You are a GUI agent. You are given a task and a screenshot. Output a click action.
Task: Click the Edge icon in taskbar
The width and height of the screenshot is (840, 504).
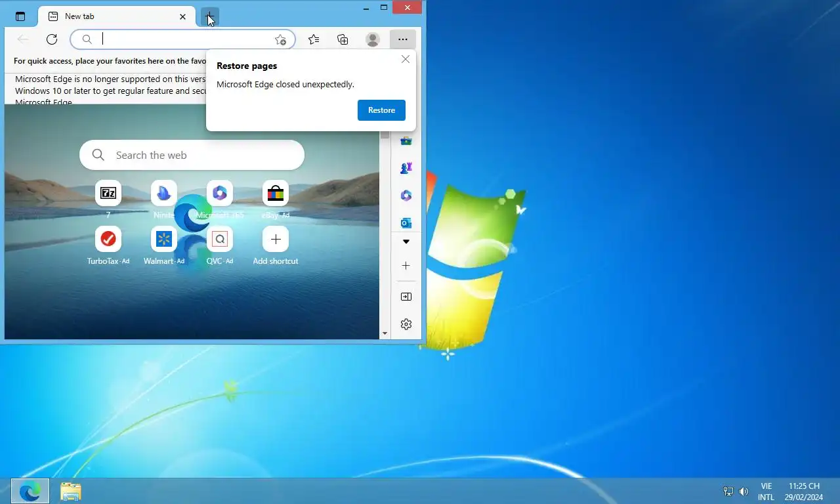30,491
